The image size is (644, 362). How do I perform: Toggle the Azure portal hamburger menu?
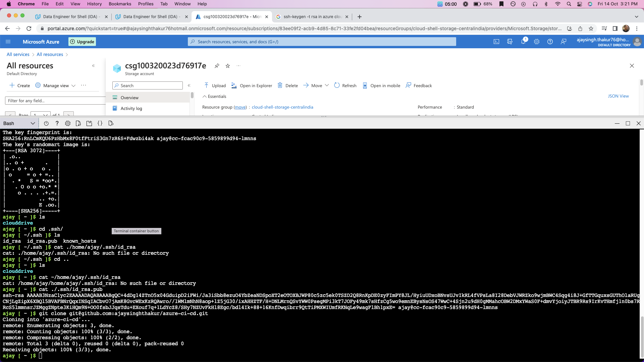(8, 42)
